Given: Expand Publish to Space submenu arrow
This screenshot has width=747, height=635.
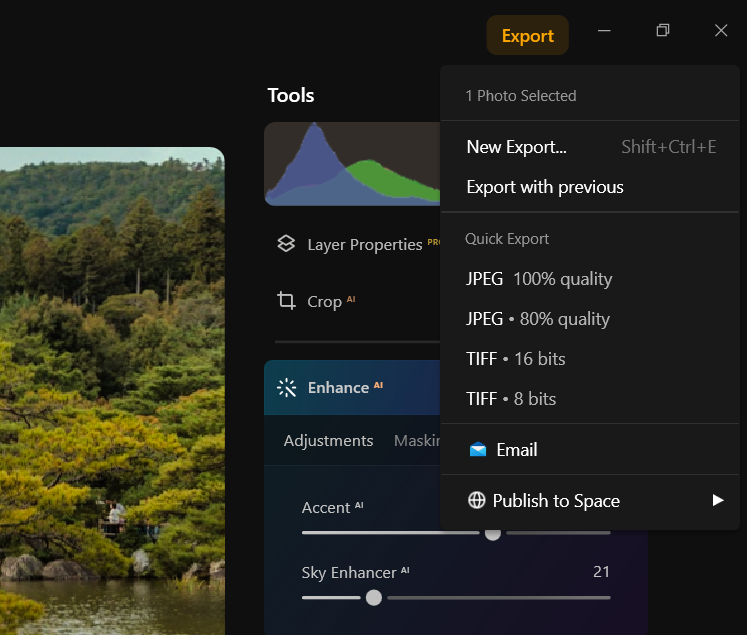Looking at the screenshot, I should pos(717,500).
